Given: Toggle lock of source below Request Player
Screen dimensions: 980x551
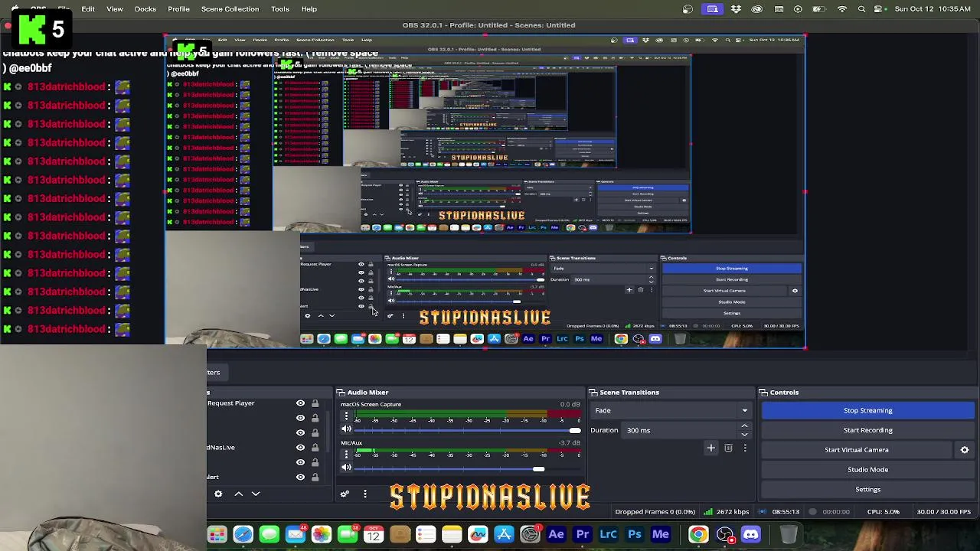Looking at the screenshot, I should [315, 418].
